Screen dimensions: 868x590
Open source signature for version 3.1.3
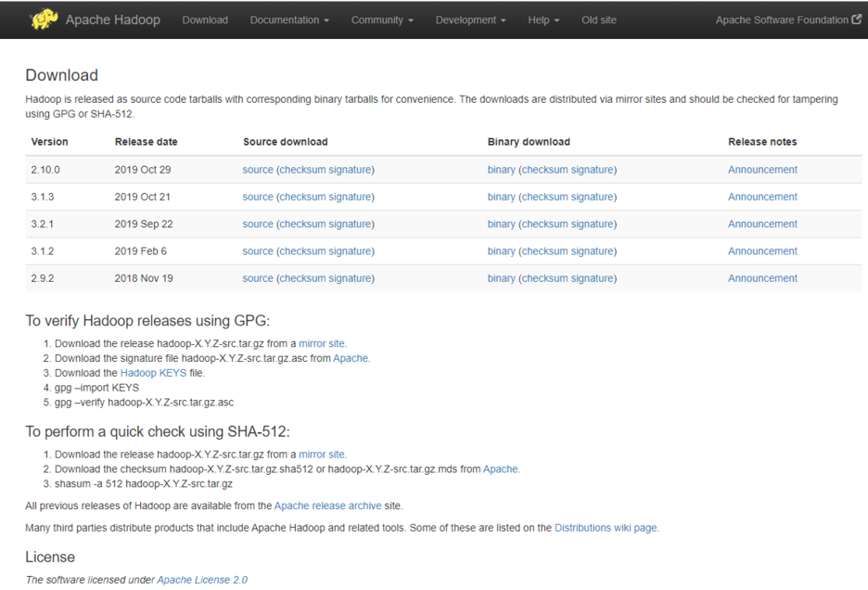click(x=350, y=197)
